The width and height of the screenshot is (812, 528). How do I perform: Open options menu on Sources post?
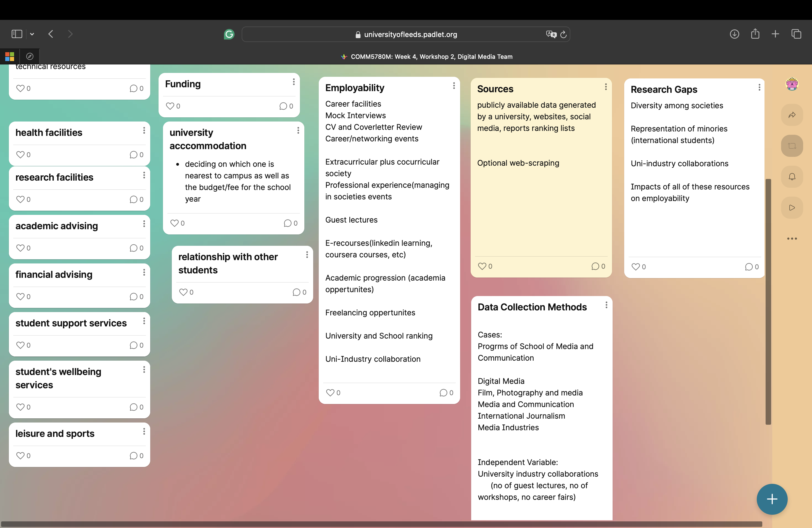pyautogui.click(x=606, y=87)
